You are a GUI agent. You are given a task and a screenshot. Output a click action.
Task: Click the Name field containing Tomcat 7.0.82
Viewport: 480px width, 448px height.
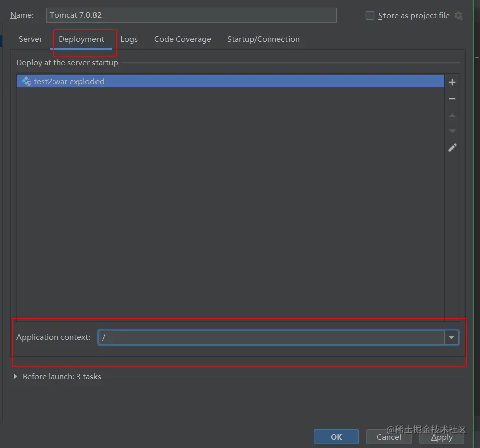[x=191, y=15]
